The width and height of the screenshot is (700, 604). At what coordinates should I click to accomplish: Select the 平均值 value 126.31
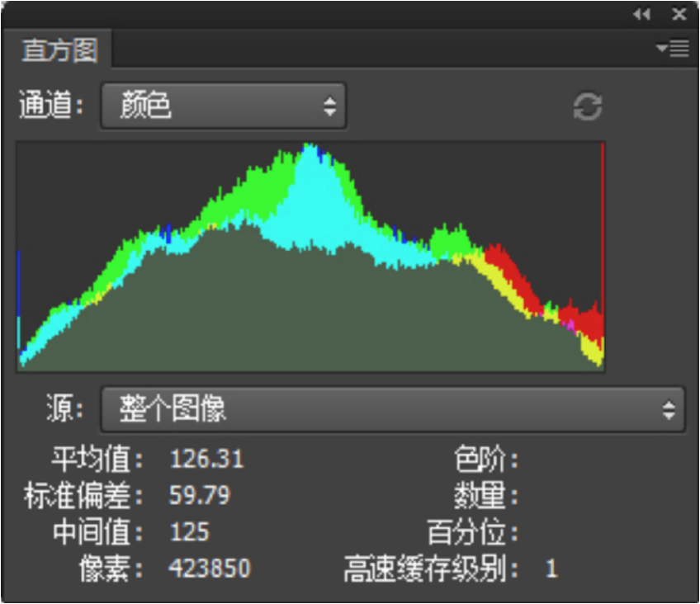206,459
